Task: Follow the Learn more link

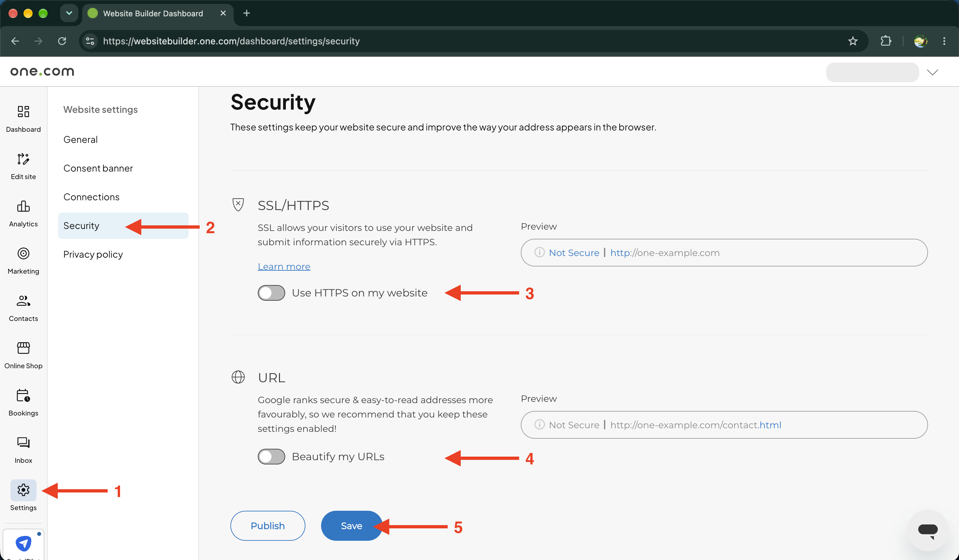Action: click(284, 267)
